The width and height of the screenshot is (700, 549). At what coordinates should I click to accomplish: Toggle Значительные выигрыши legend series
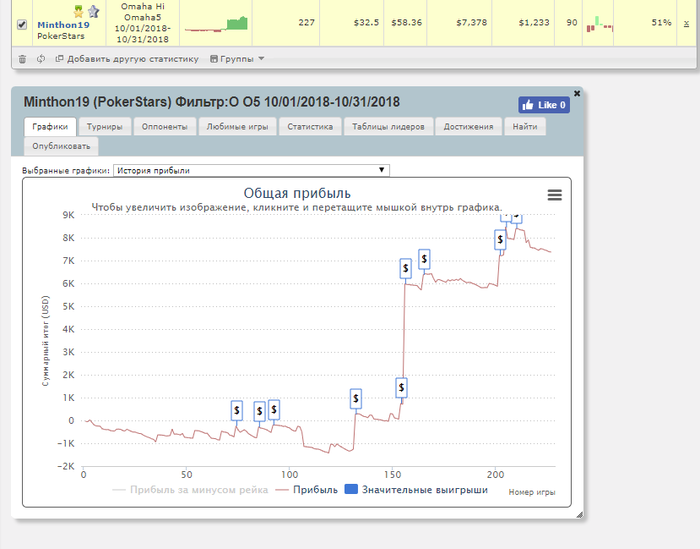click(417, 490)
